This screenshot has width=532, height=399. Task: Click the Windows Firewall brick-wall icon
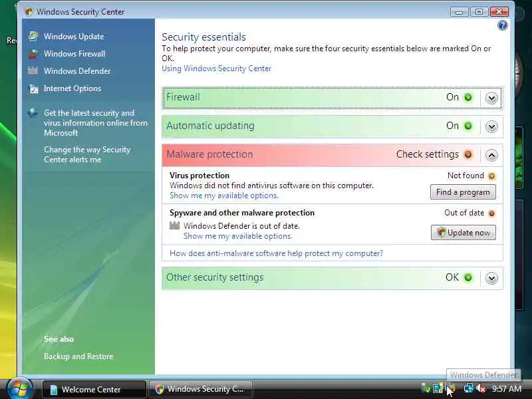33,54
